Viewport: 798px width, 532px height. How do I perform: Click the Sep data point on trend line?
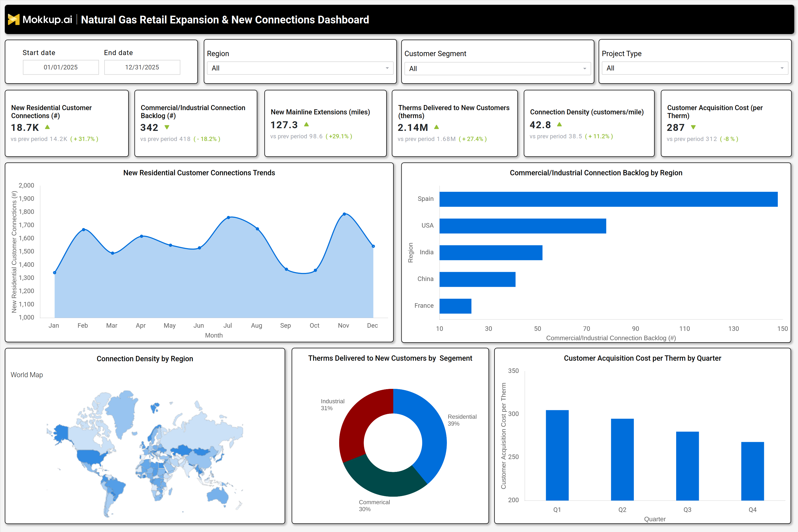286,269
